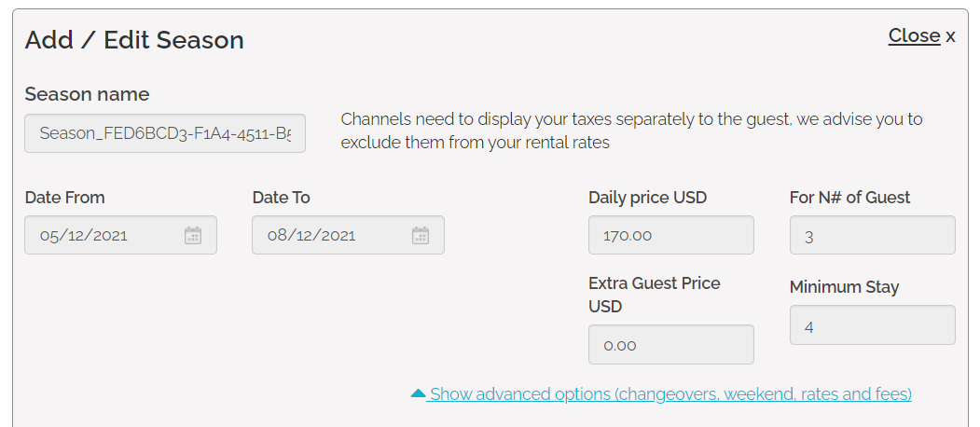Focus the Season name text field

165,133
